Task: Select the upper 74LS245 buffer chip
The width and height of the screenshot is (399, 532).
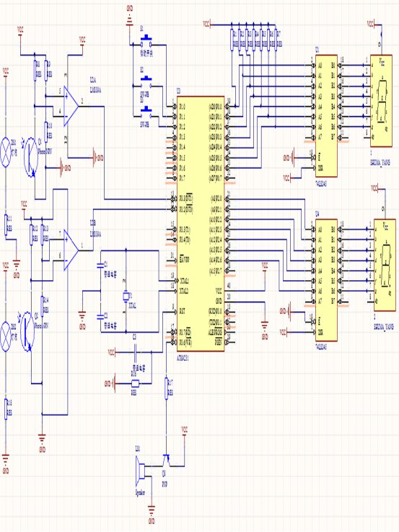Action: click(326, 116)
